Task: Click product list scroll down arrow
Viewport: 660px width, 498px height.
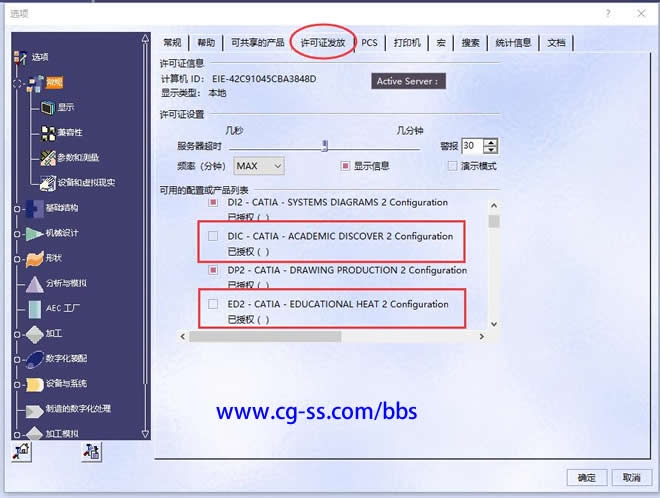Action: pyautogui.click(x=494, y=324)
